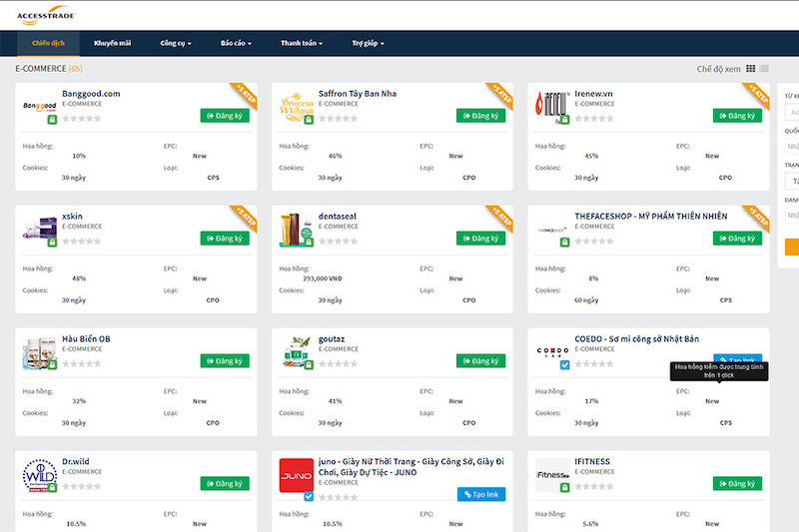The image size is (799, 532).
Task: Expand the Báo cáo dropdown menu
Action: pyautogui.click(x=236, y=43)
